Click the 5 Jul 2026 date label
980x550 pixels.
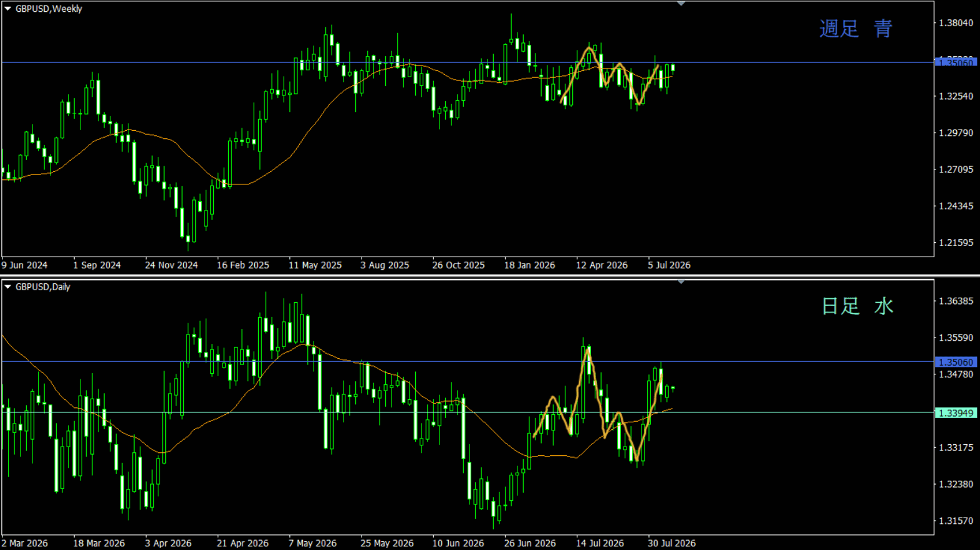click(x=669, y=265)
